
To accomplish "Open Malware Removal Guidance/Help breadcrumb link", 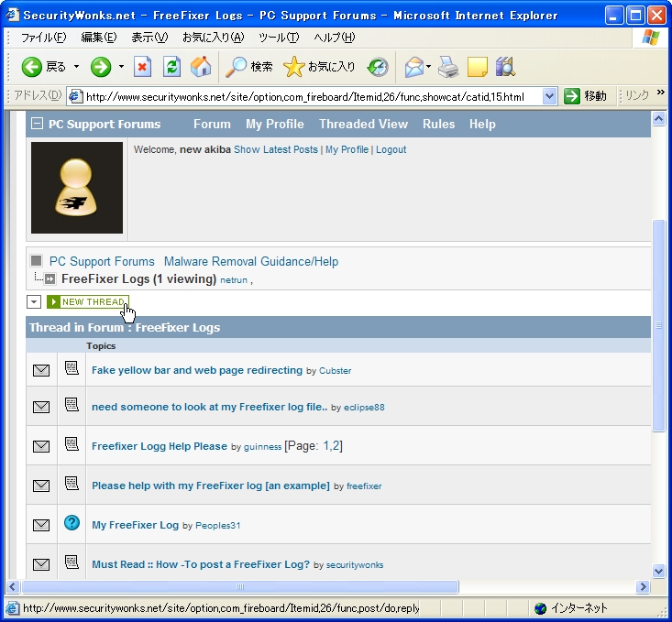I will [251, 261].
